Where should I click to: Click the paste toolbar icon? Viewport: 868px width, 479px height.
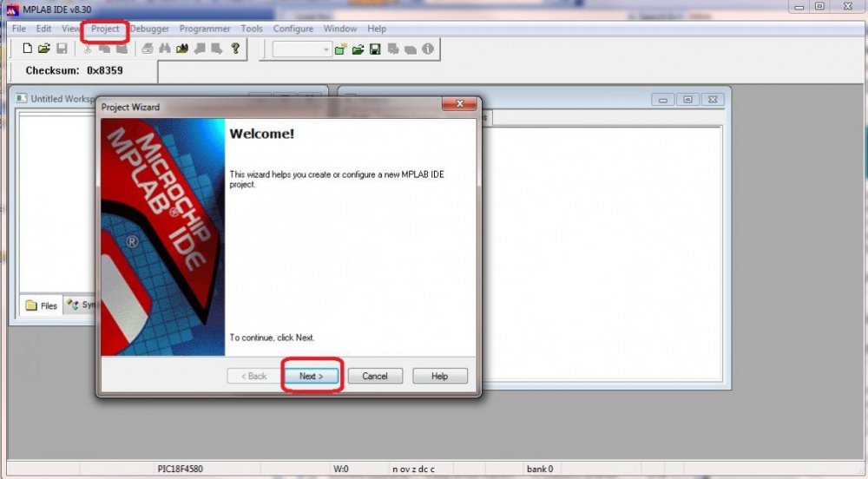point(122,49)
